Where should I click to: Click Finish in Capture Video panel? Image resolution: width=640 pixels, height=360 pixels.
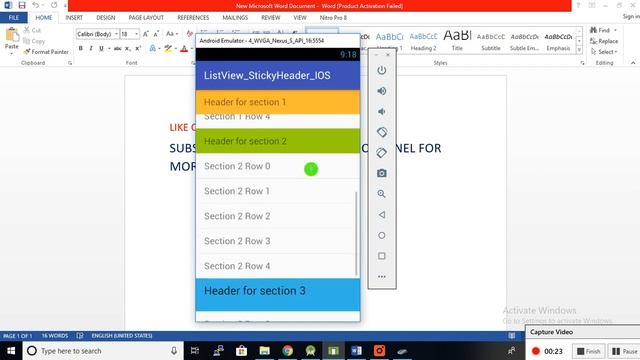tap(588, 351)
